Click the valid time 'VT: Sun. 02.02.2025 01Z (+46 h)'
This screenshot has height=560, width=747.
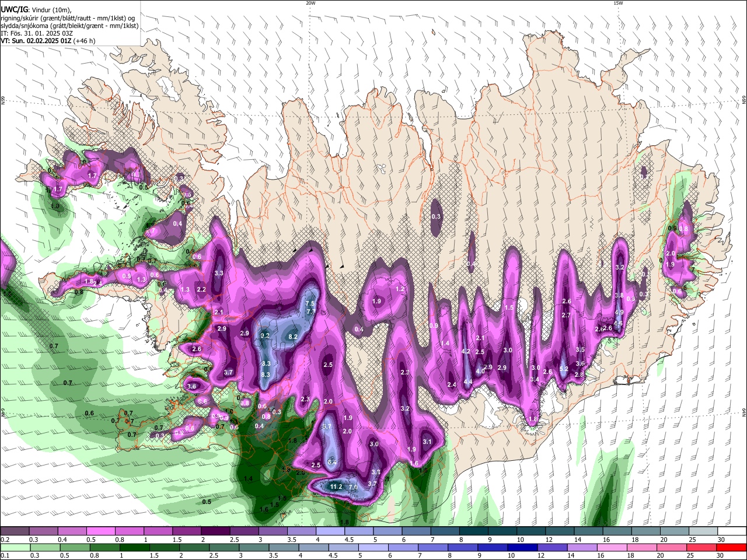pos(48,41)
